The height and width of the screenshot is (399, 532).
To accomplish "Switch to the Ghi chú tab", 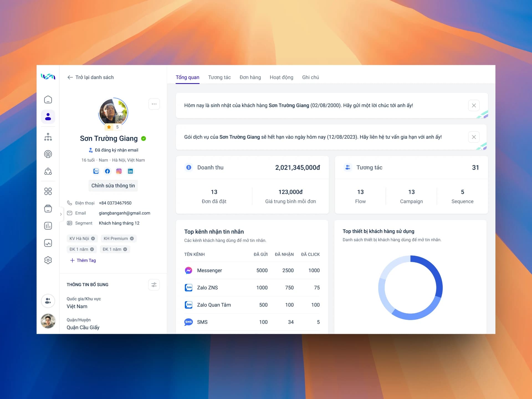I will tap(311, 77).
